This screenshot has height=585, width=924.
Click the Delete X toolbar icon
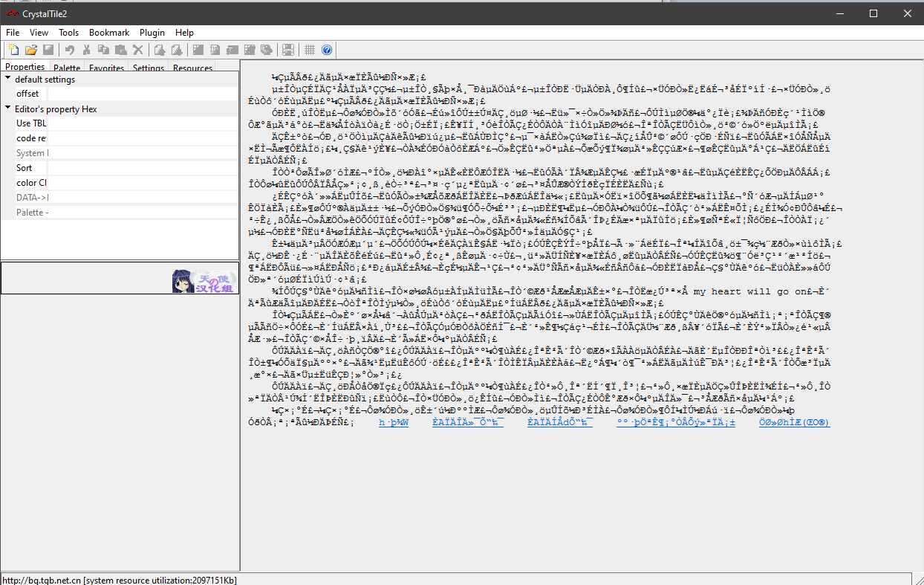click(x=138, y=50)
